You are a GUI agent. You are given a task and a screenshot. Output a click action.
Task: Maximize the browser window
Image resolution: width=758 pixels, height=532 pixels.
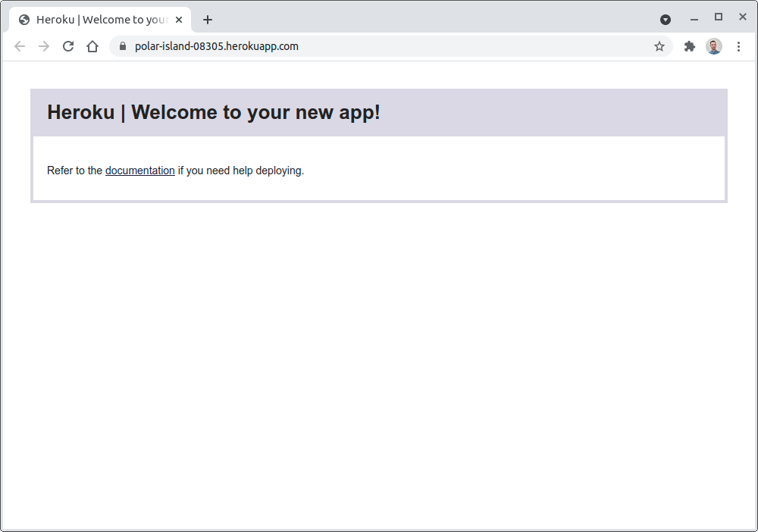pyautogui.click(x=719, y=17)
